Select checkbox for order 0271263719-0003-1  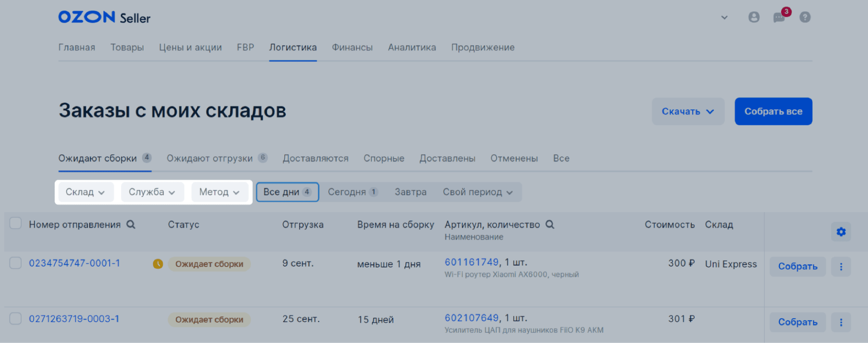(x=16, y=319)
